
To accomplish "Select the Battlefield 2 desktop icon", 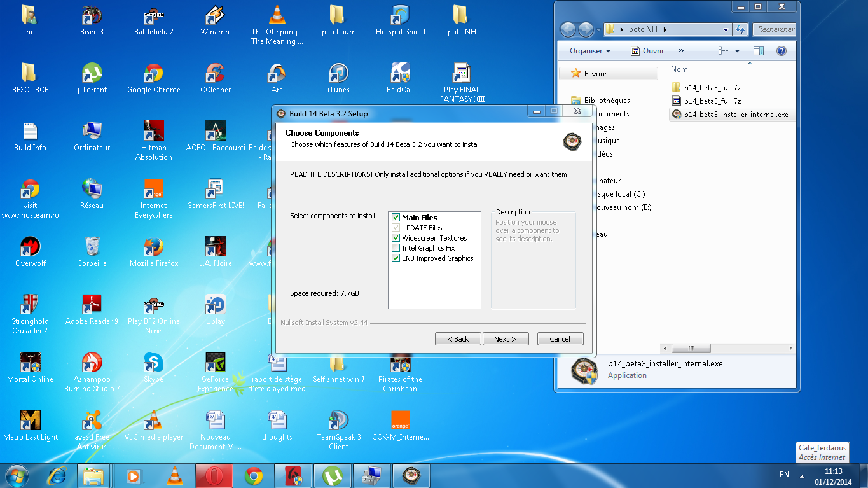I will (x=154, y=20).
